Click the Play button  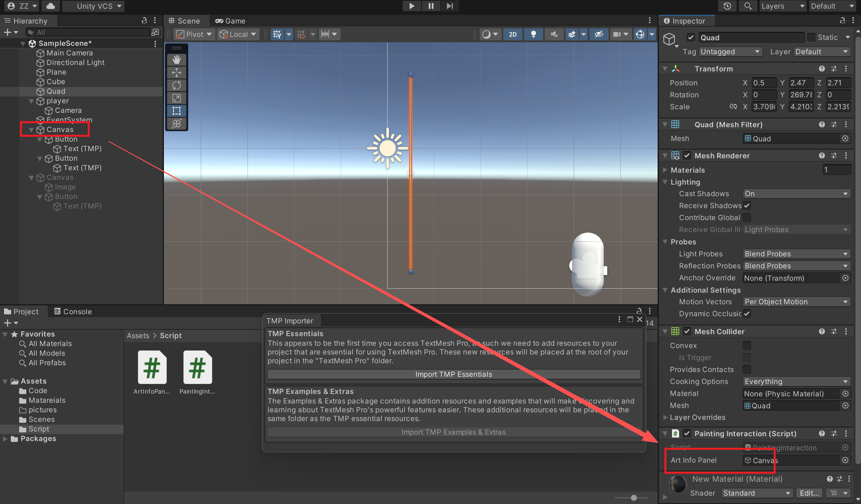pyautogui.click(x=412, y=6)
